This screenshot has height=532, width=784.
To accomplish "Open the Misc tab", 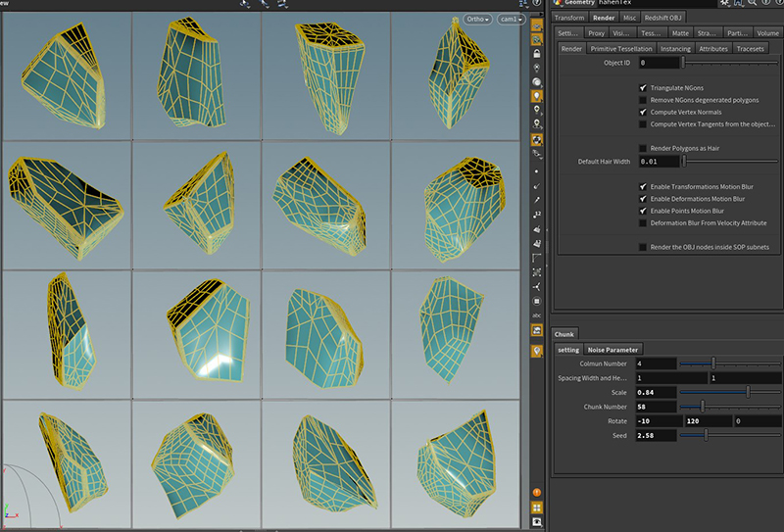I will pos(629,18).
